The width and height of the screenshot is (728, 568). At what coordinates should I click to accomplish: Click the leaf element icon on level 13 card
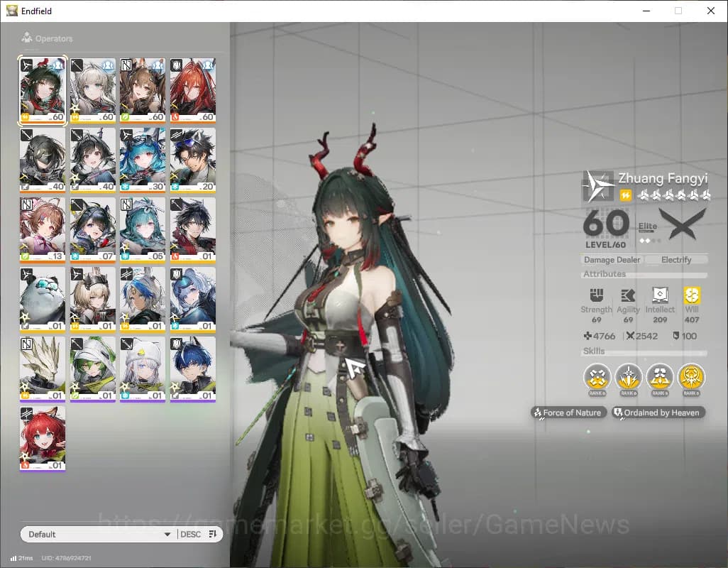(x=25, y=256)
